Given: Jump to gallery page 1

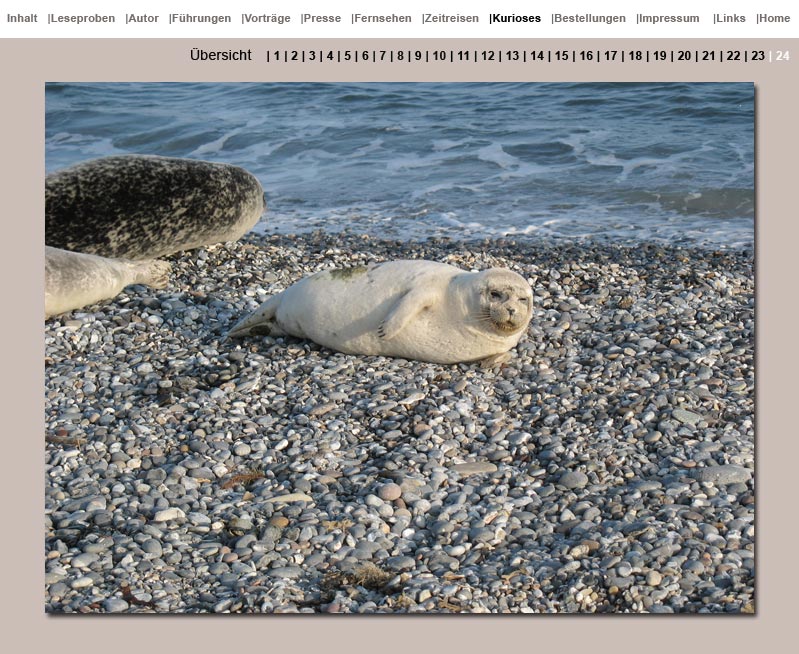Looking at the screenshot, I should click(x=277, y=56).
